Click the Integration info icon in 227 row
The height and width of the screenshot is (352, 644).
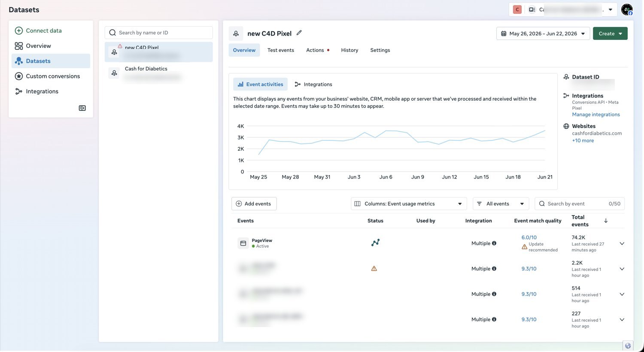click(494, 319)
